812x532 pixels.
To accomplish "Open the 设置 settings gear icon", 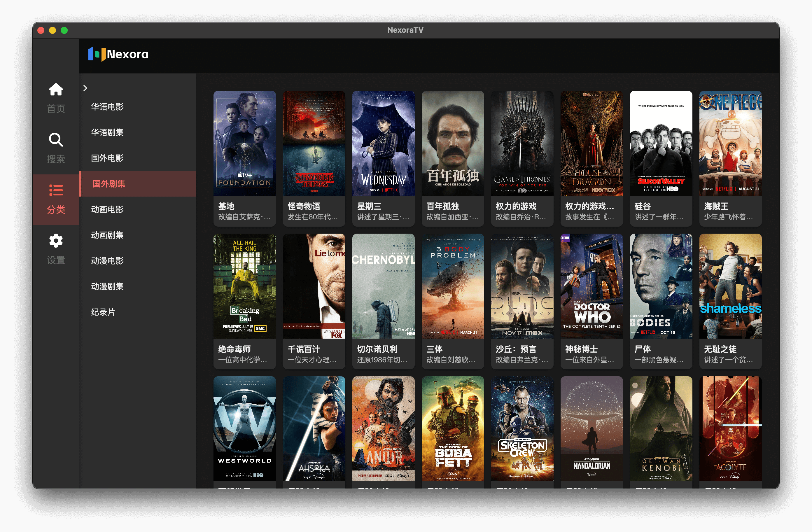I will [56, 241].
